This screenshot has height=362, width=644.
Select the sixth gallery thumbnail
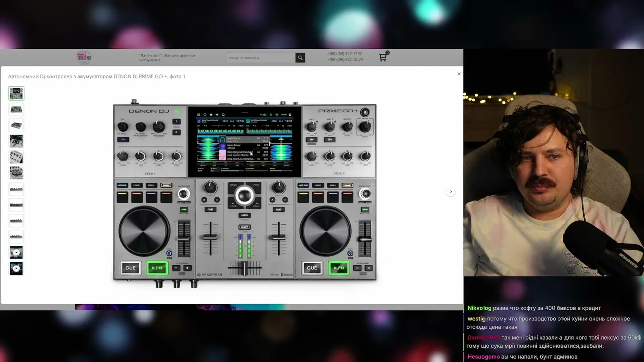pos(16,173)
